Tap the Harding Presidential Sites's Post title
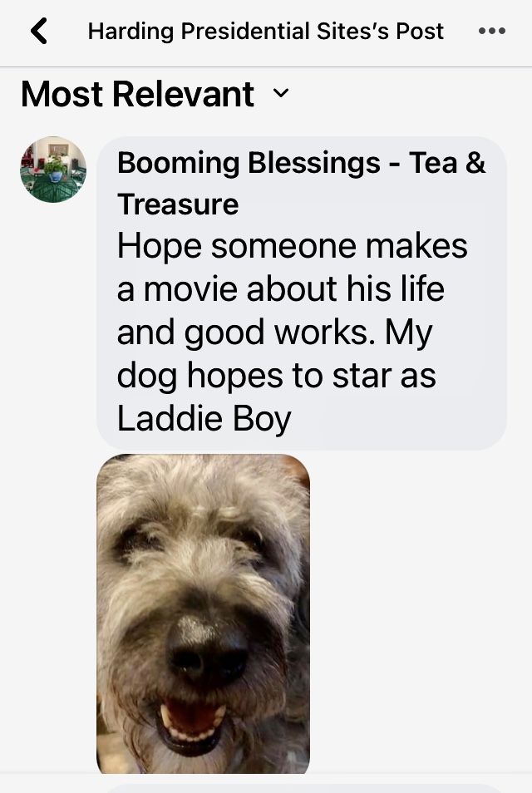This screenshot has width=532, height=793. (x=265, y=32)
